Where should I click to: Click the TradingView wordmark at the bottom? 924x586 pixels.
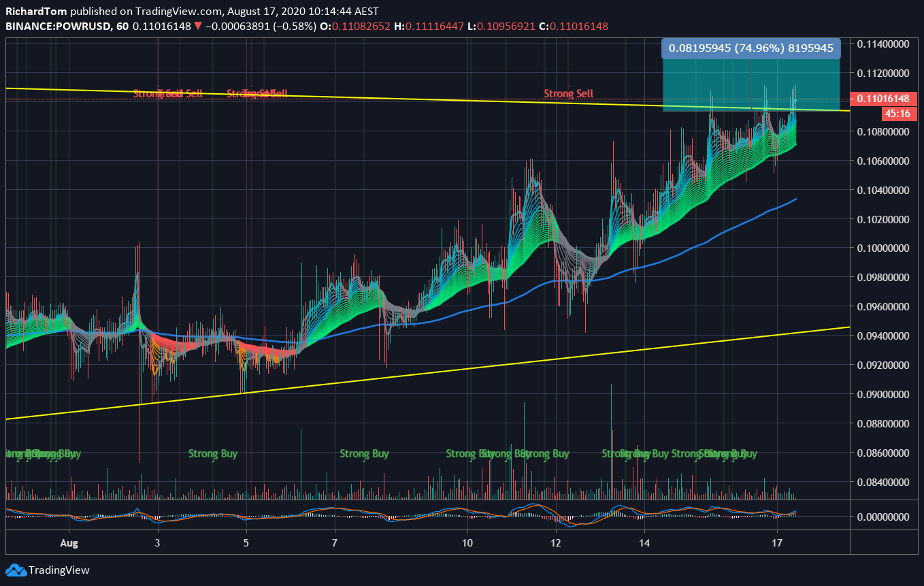click(x=59, y=570)
